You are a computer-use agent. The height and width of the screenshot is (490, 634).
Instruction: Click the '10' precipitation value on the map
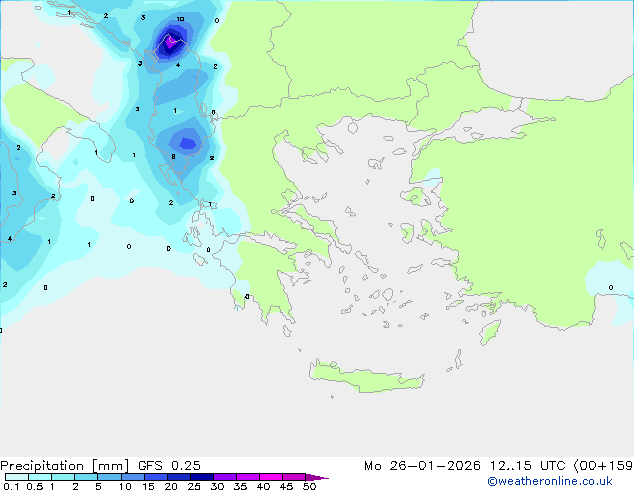click(x=180, y=19)
